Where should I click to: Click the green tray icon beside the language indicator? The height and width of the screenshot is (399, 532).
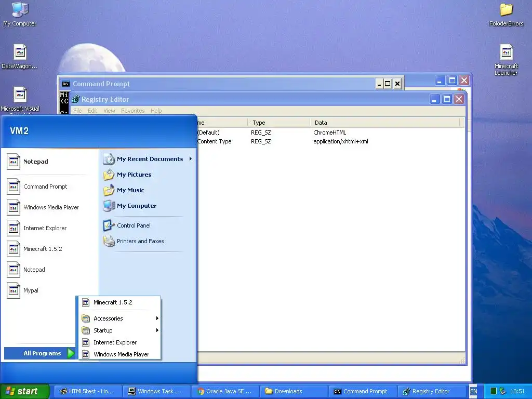[494, 392]
